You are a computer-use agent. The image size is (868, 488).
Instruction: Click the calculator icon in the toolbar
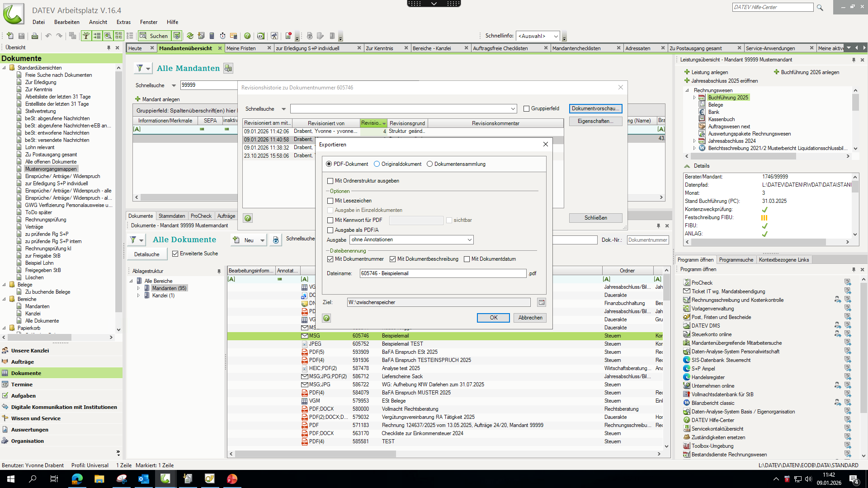point(212,36)
